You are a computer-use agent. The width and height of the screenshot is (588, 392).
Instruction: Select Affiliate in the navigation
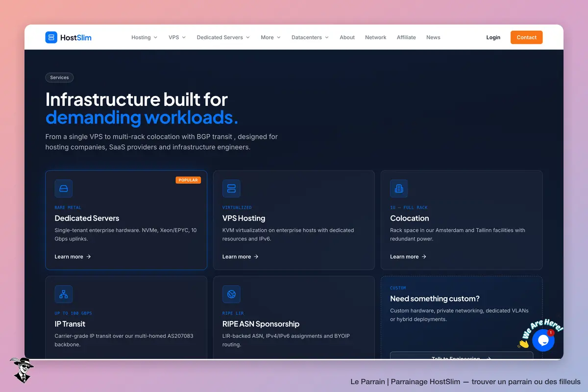point(406,37)
